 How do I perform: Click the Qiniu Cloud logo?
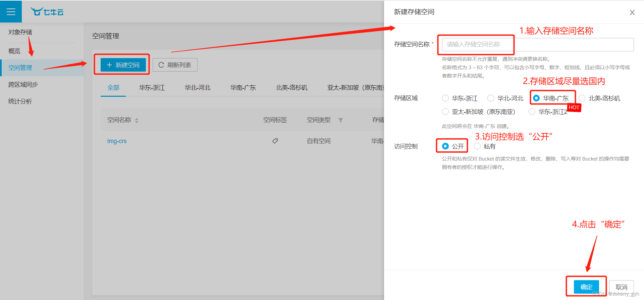[x=47, y=12]
